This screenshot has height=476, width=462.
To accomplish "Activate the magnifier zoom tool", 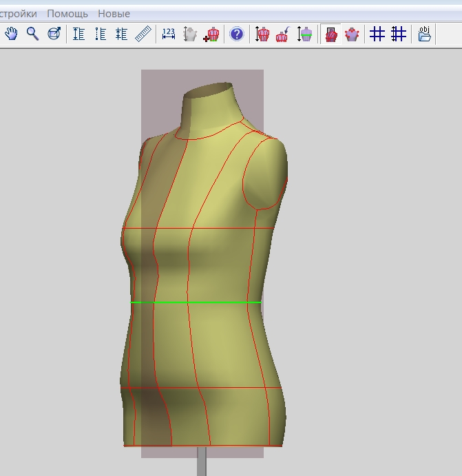I will [32, 34].
